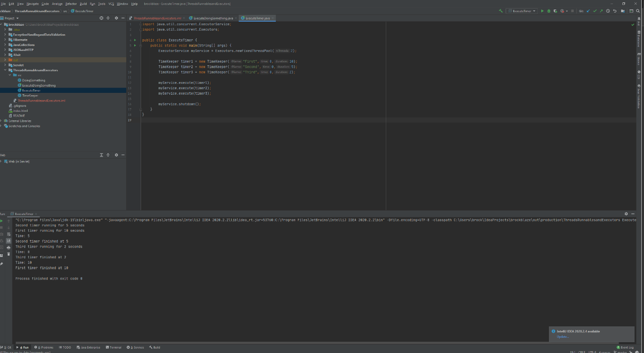Viewport: 644px width, 353px height.
Task: Open ExecuteTimer run configuration dropdown
Action: (521, 11)
